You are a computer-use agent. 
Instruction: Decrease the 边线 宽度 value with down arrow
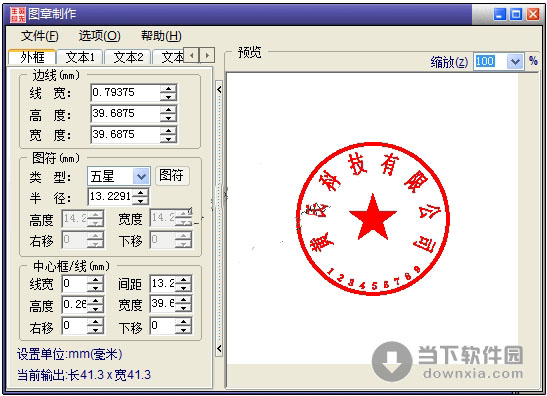(x=168, y=139)
